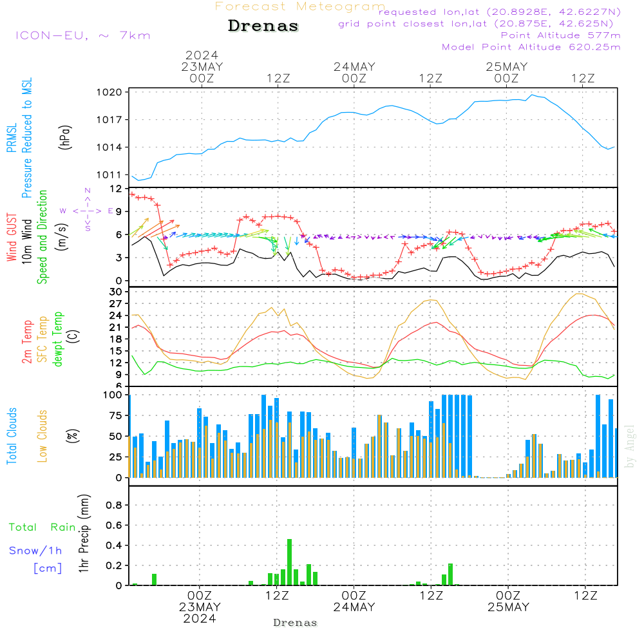Image resolution: width=644 pixels, height=644 pixels.
Task: Click "24MAY" on the bottom time axis
Action: 354,607
